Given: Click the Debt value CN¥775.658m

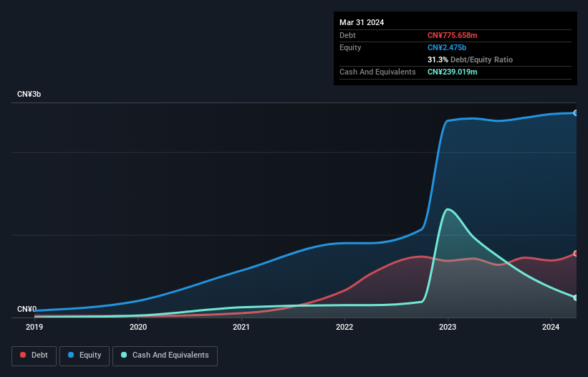Looking at the screenshot, I should tap(452, 35).
